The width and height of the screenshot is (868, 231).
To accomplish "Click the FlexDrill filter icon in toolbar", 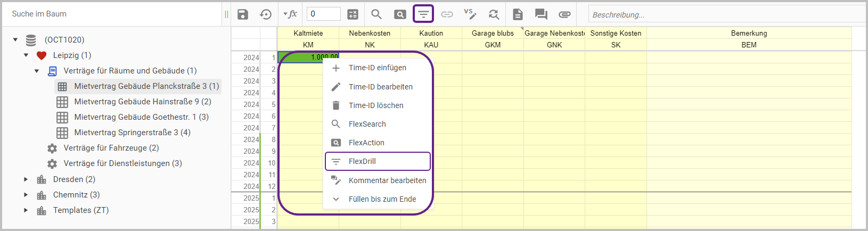I will (423, 14).
